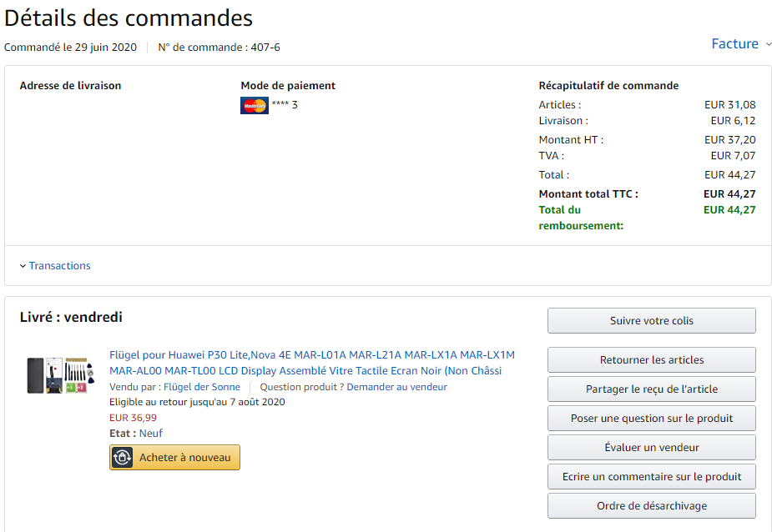This screenshot has height=532, width=772.
Task: Open Ecrire un commentaire sur le produit
Action: 651,477
